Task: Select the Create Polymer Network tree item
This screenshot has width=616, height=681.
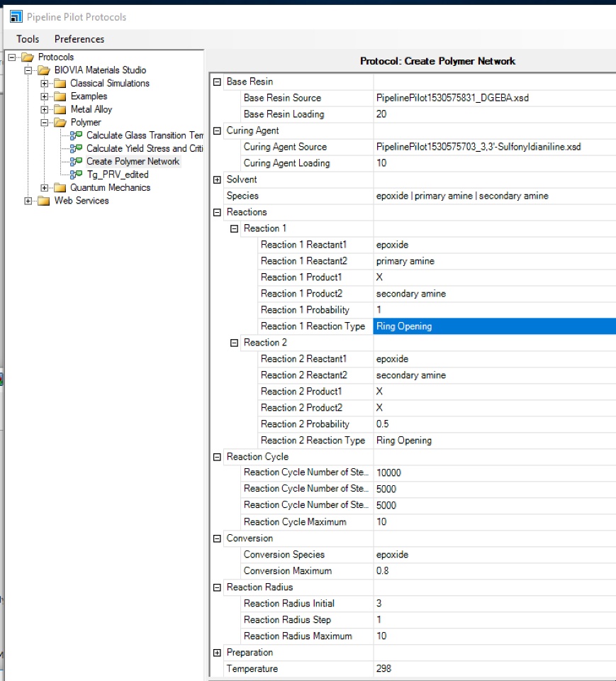Action: pyautogui.click(x=133, y=162)
